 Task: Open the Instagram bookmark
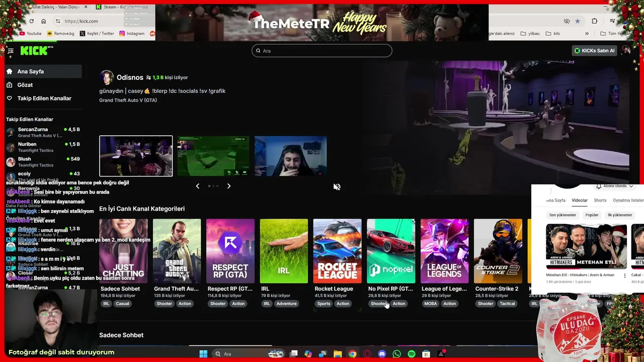tap(132, 34)
